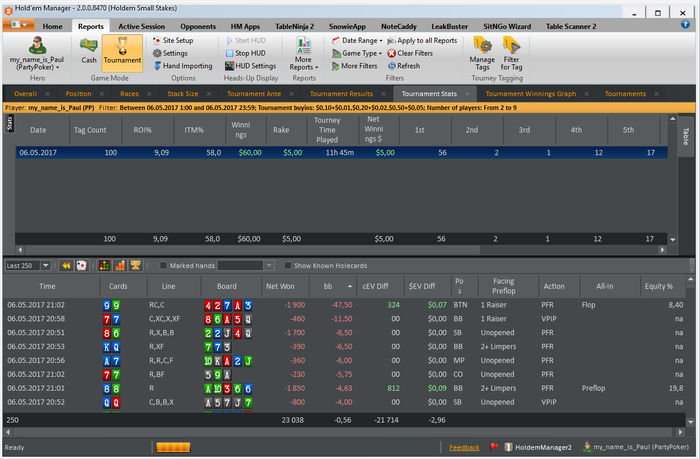This screenshot has width=700, height=459.
Task: Open the Opponents ribbon tab
Action: point(198,26)
